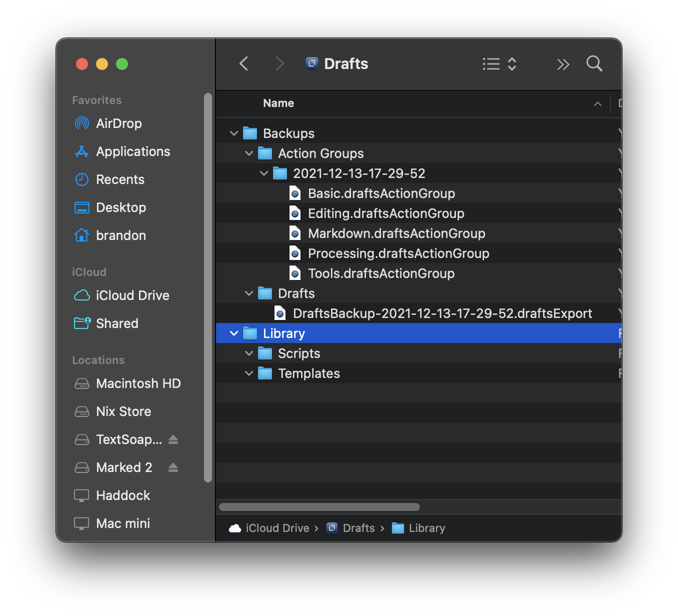
Task: Select Mac mini in Locations
Action: (112, 523)
